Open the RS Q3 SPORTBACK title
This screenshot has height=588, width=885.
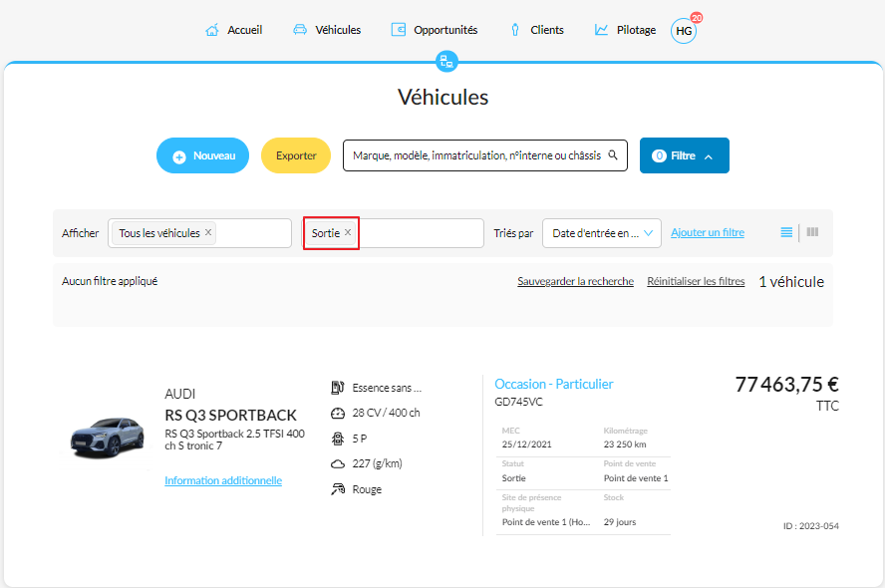coord(230,416)
